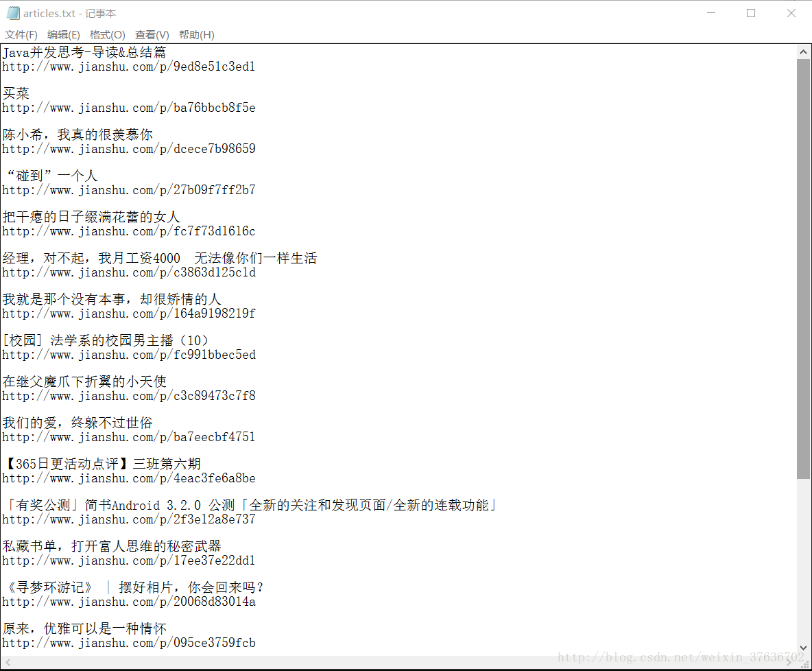Click the horizontal scrollbar left arrow

click(x=7, y=661)
